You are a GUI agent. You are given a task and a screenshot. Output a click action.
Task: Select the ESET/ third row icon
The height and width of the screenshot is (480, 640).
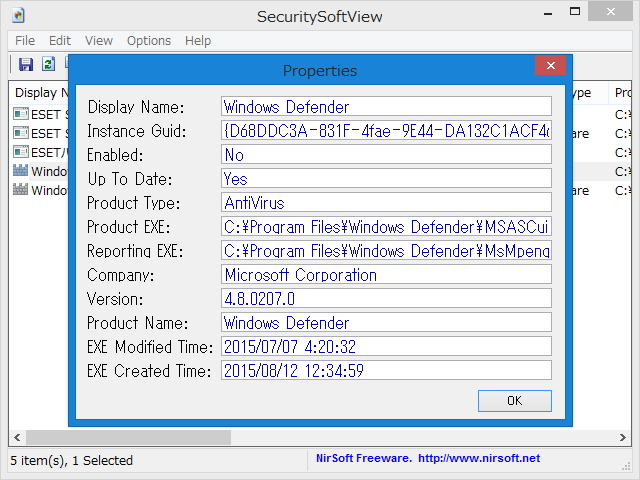20,152
